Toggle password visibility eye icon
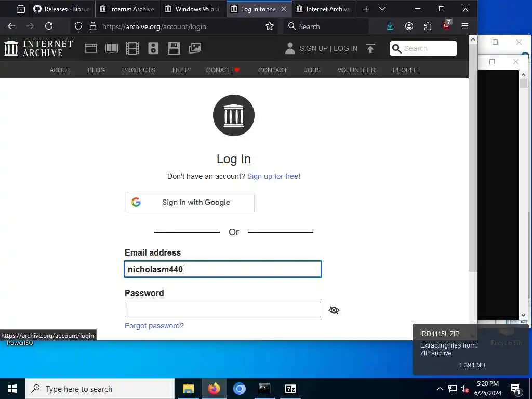The image size is (532, 399). (x=334, y=310)
